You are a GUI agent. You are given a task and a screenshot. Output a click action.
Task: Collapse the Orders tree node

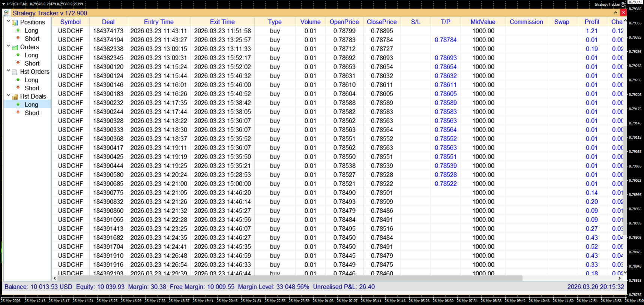coord(8,46)
